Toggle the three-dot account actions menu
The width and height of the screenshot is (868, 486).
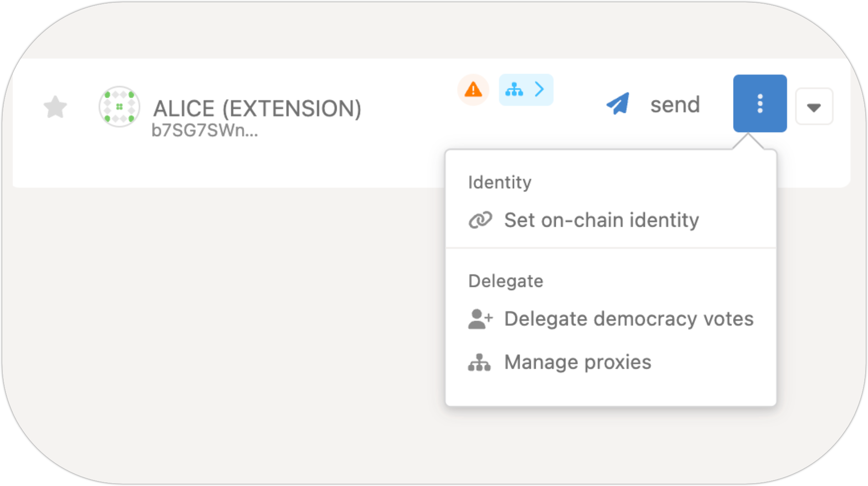point(760,104)
